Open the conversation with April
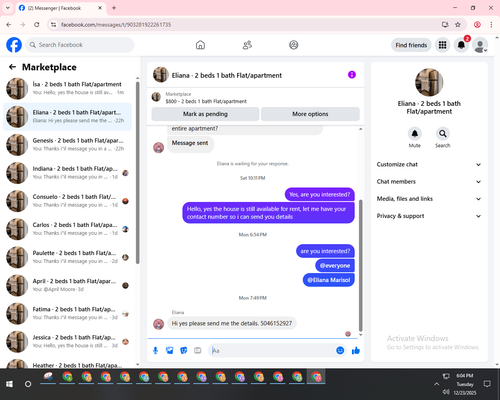This screenshot has height=400, width=500. 68,285
